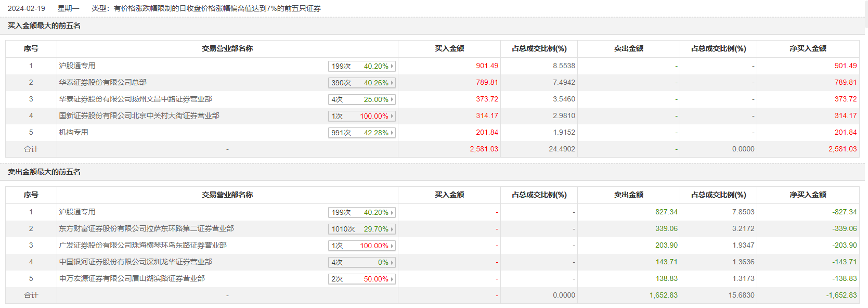Expand the 4次 25.00% stats box

[362, 99]
